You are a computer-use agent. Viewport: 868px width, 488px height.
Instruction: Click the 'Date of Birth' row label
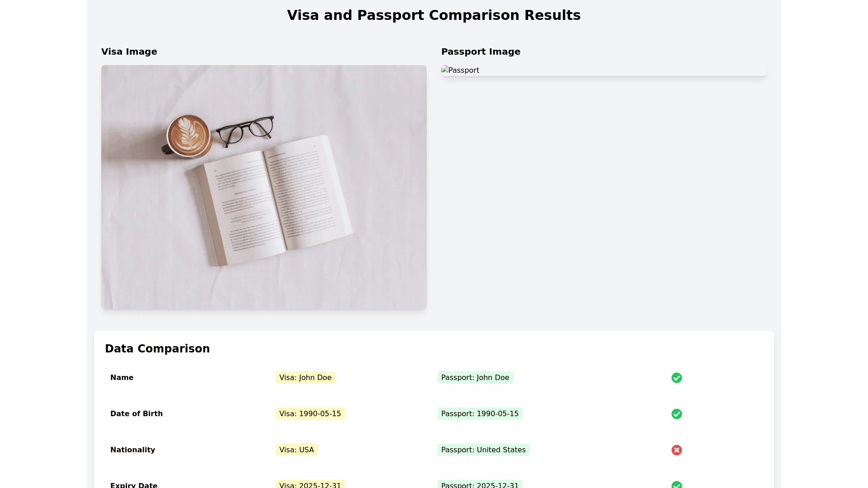coord(137,414)
